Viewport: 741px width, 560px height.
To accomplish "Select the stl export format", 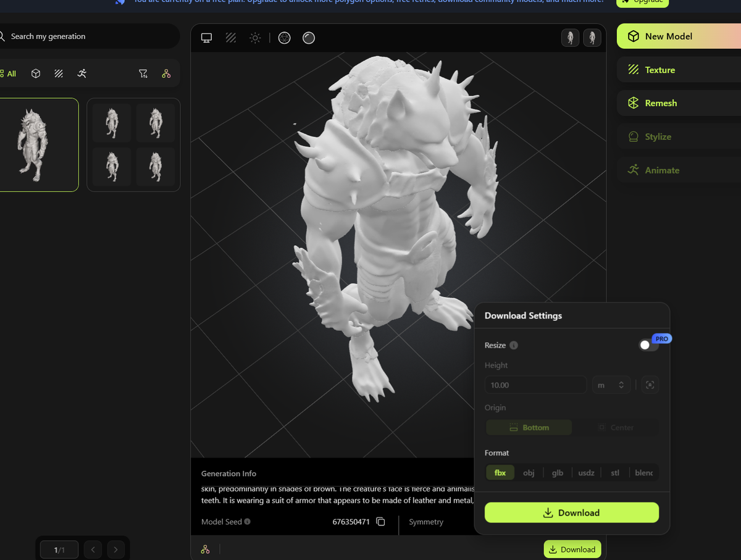I will (x=614, y=472).
